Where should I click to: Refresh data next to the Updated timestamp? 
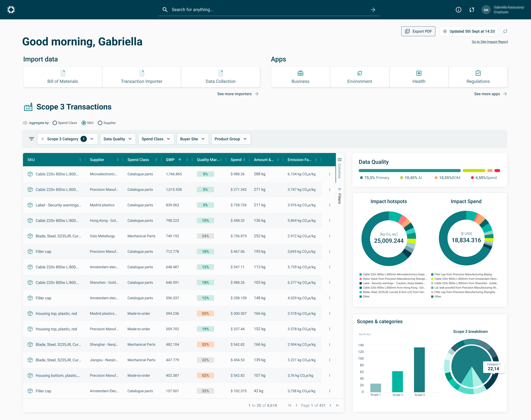(505, 31)
